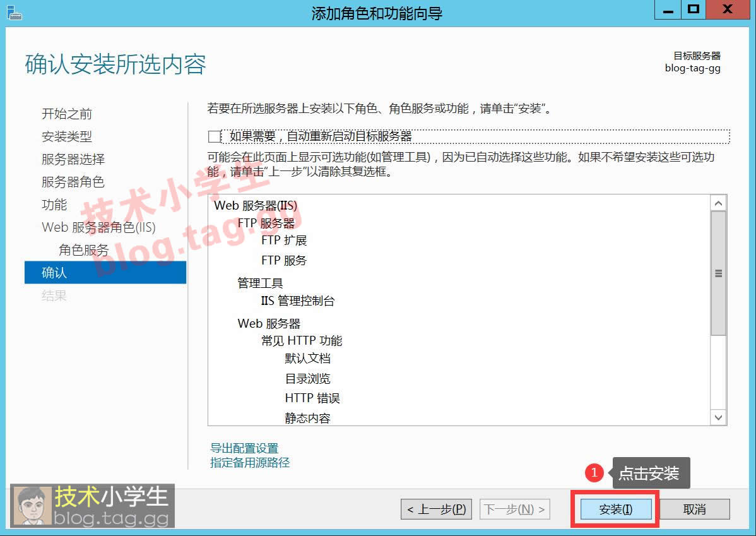This screenshot has height=536, width=756.
Task: Go to 服务器选择 step
Action: [x=73, y=159]
